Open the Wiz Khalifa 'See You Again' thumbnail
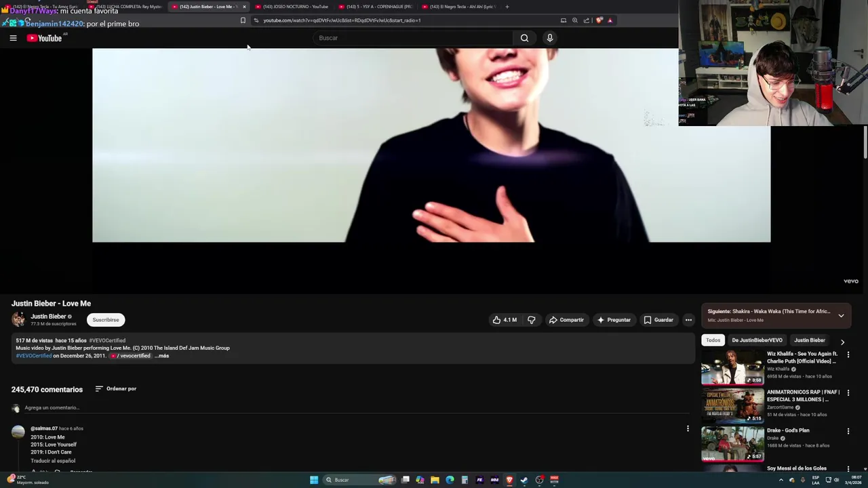 click(732, 367)
